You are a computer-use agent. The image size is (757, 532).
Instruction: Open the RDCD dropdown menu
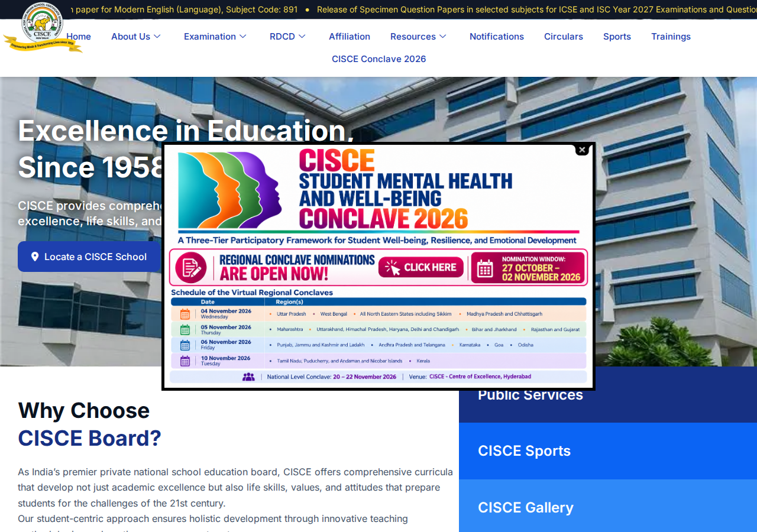[288, 37]
